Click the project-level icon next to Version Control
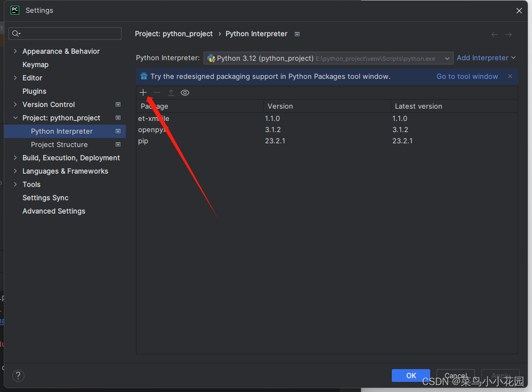 click(x=118, y=104)
